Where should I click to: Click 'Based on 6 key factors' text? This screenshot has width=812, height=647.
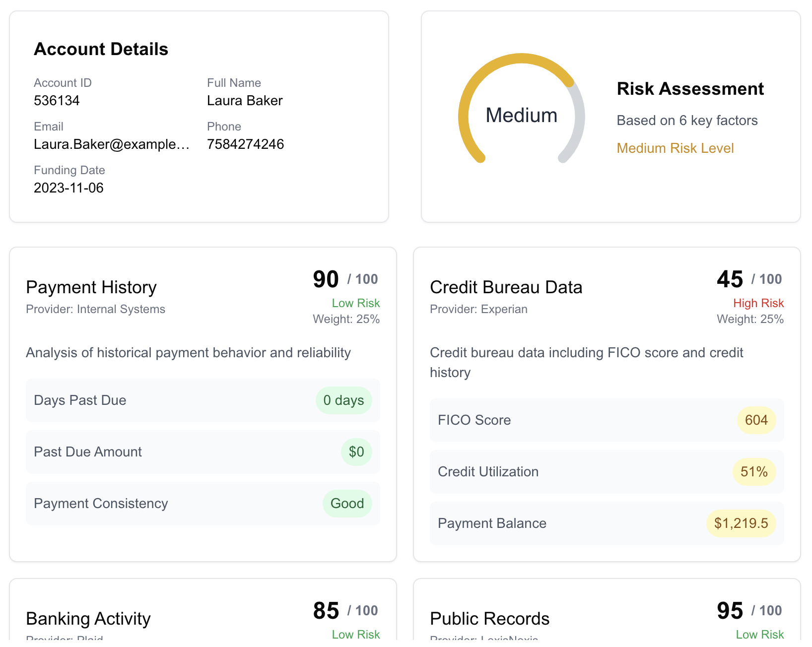click(x=687, y=121)
